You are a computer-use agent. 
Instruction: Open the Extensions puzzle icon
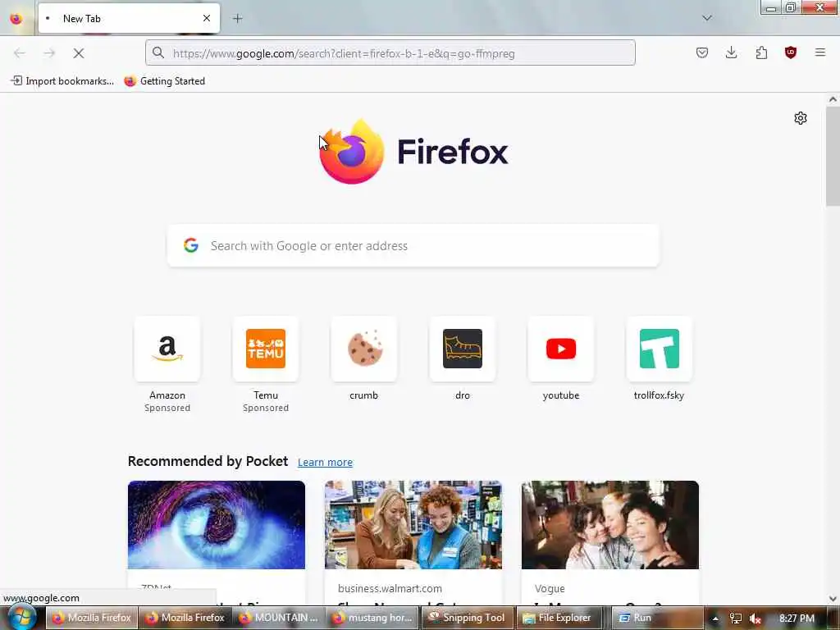point(761,52)
